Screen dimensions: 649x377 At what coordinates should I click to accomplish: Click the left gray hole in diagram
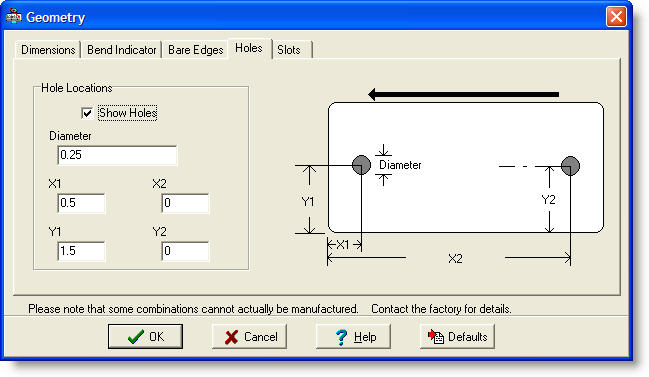[x=361, y=165]
